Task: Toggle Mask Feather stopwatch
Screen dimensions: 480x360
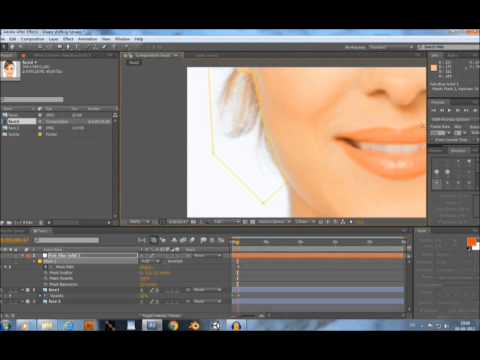Action: click(46, 273)
